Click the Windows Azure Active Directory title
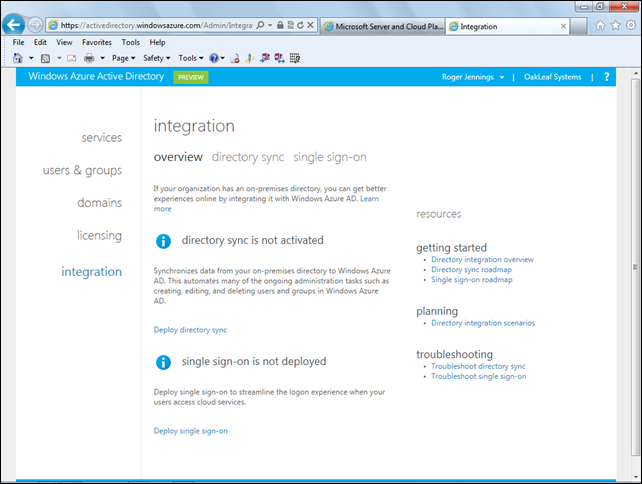 click(96, 76)
